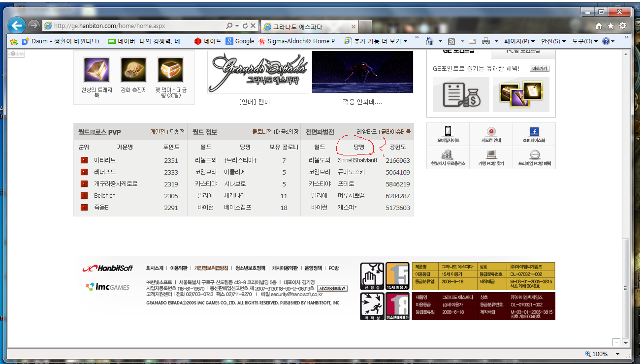
Task: Open the Daum favorite bookmark
Action: (63, 41)
